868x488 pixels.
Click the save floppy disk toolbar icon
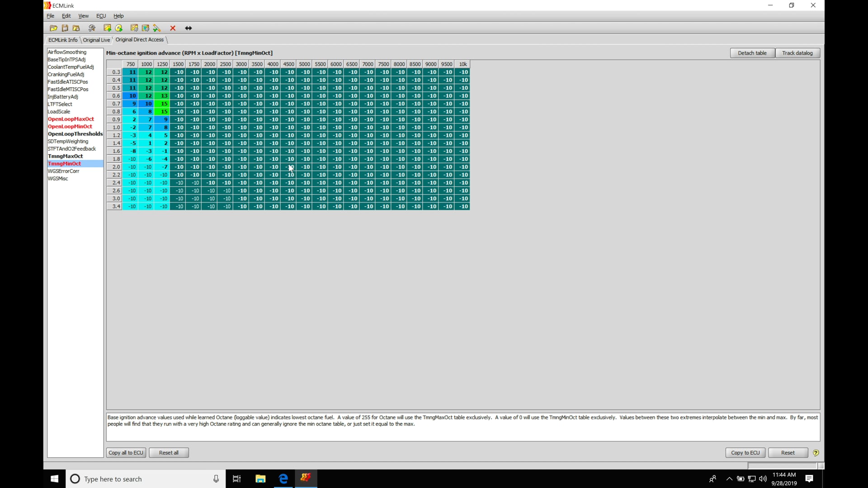(x=65, y=28)
